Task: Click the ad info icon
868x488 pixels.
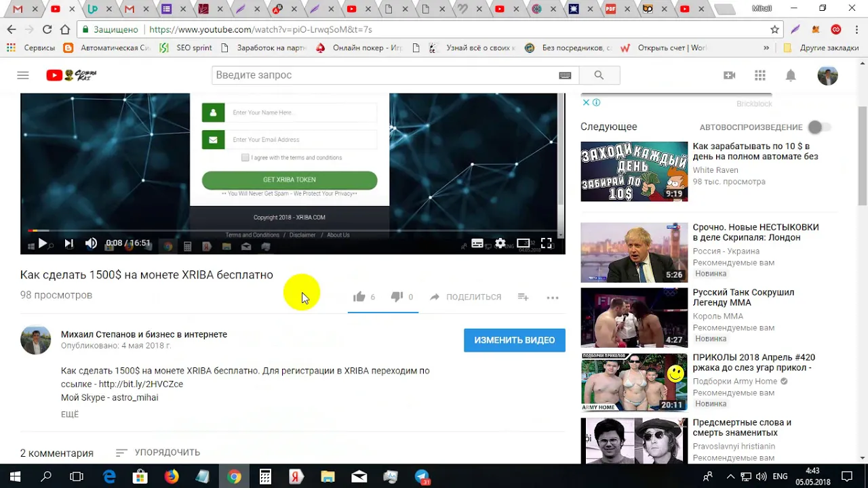Action: click(x=596, y=102)
